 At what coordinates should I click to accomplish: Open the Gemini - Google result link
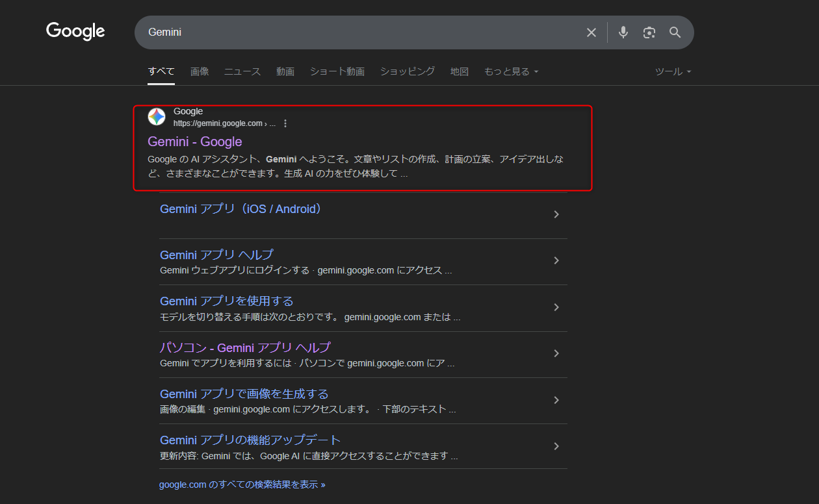click(x=194, y=141)
